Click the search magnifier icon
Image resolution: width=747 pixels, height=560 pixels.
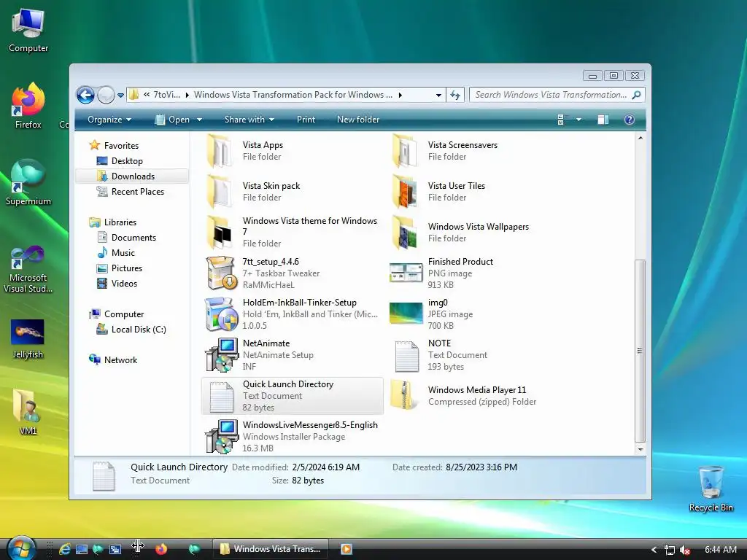click(636, 95)
